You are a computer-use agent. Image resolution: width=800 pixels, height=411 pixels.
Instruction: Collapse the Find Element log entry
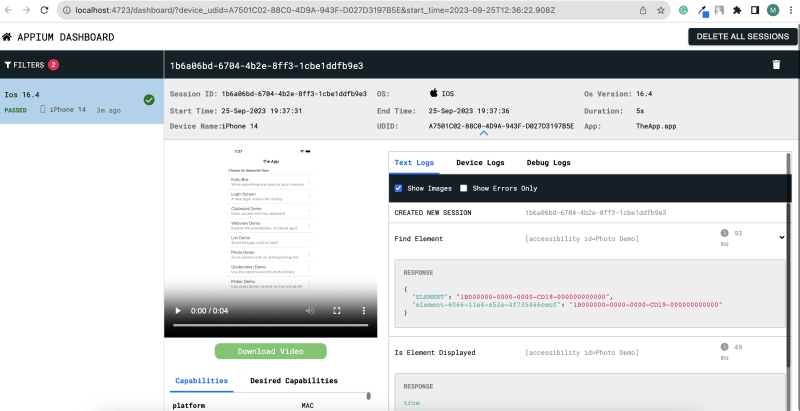[782, 237]
